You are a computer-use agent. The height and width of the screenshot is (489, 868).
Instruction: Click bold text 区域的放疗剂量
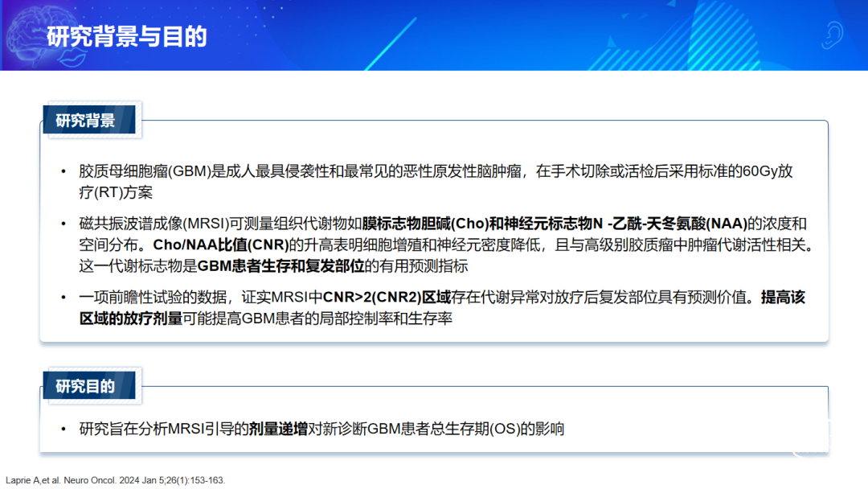[x=131, y=319]
